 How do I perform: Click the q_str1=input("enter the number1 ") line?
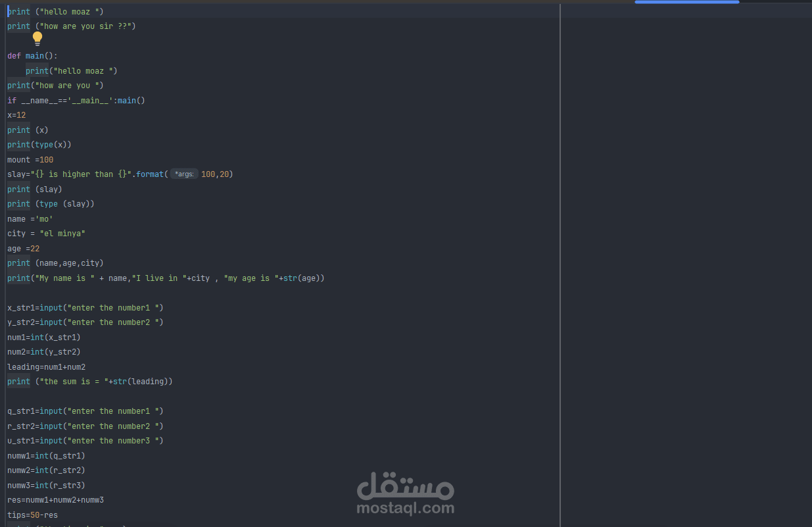click(x=85, y=411)
